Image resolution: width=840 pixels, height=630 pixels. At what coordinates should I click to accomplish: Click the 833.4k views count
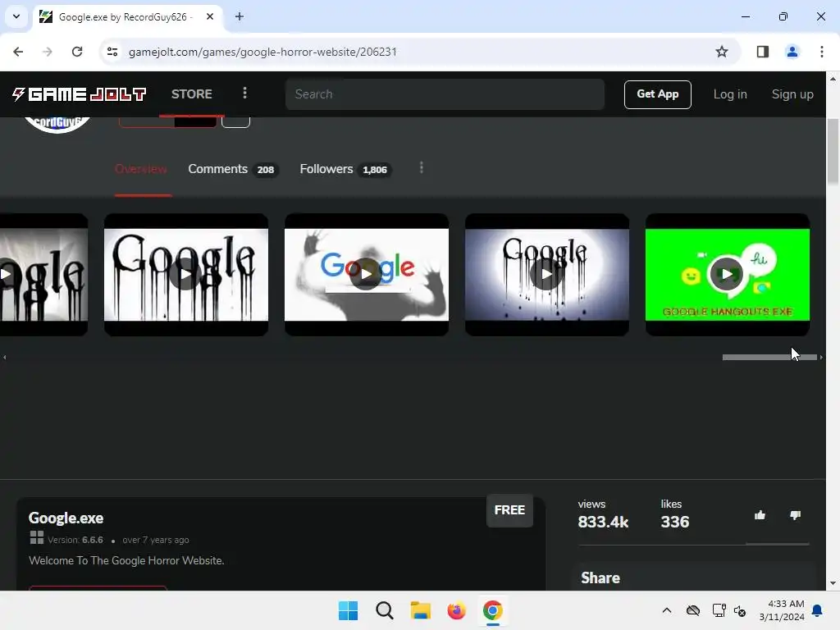(603, 522)
